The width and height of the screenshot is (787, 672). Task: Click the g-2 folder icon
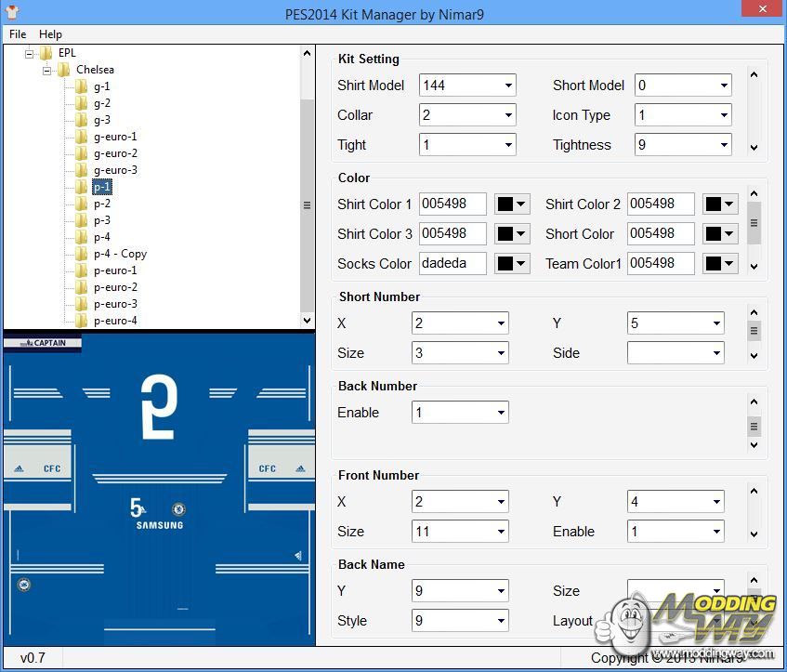pyautogui.click(x=82, y=103)
